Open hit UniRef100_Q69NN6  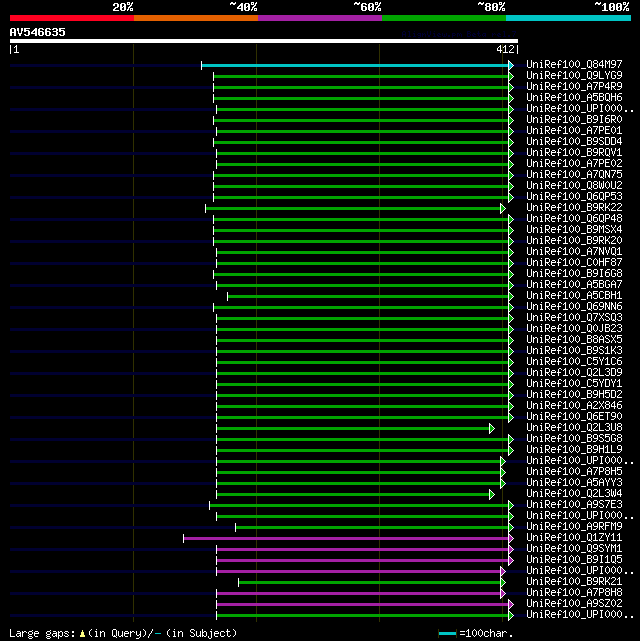click(574, 307)
